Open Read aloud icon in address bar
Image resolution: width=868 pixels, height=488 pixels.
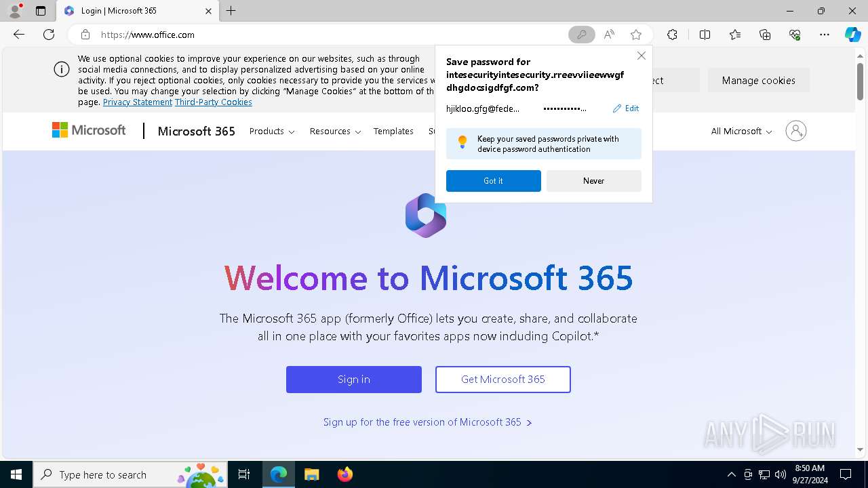(609, 35)
